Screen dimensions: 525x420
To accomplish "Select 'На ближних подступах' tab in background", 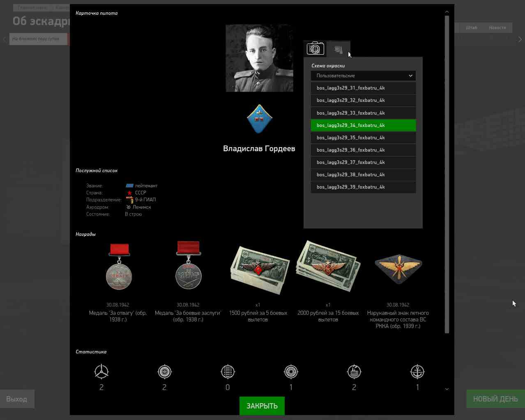I will pyautogui.click(x=38, y=39).
